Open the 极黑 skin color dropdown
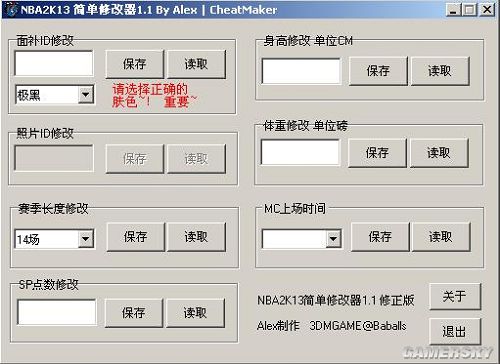This screenshot has width=500, height=364. (x=86, y=95)
